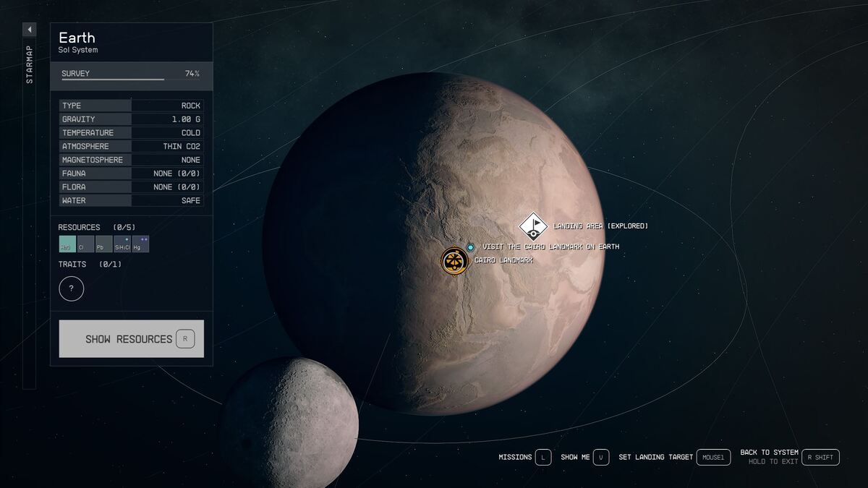Select the H2O water resource tile
The image size is (868, 488).
pos(67,244)
